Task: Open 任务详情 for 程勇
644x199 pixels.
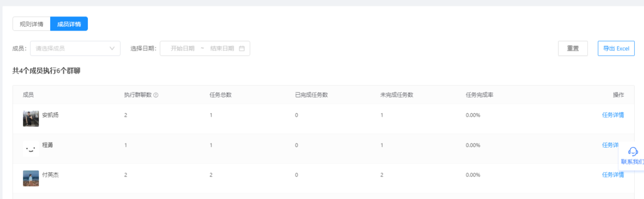Action: click(x=611, y=145)
